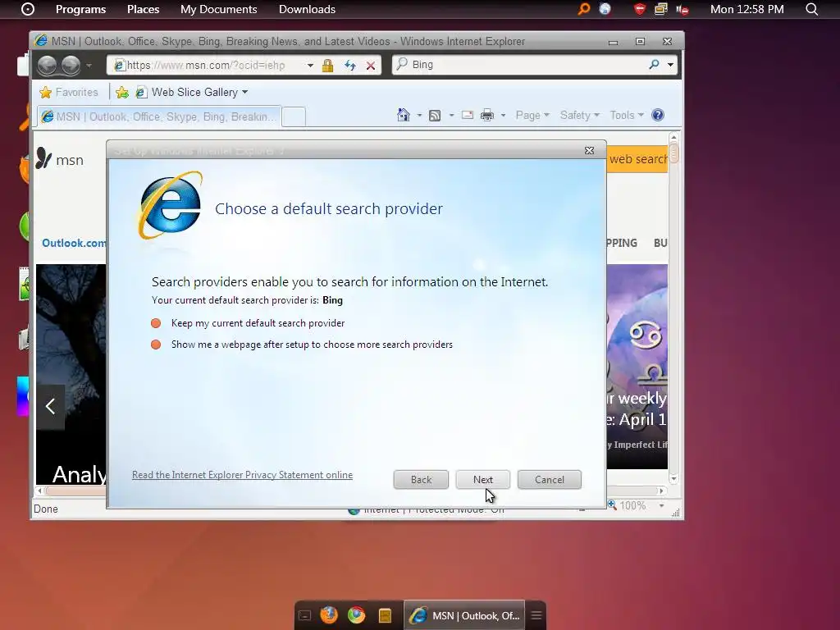Click Cancel in the setup dialog
Viewport: 840px width, 630px height.
pos(549,479)
